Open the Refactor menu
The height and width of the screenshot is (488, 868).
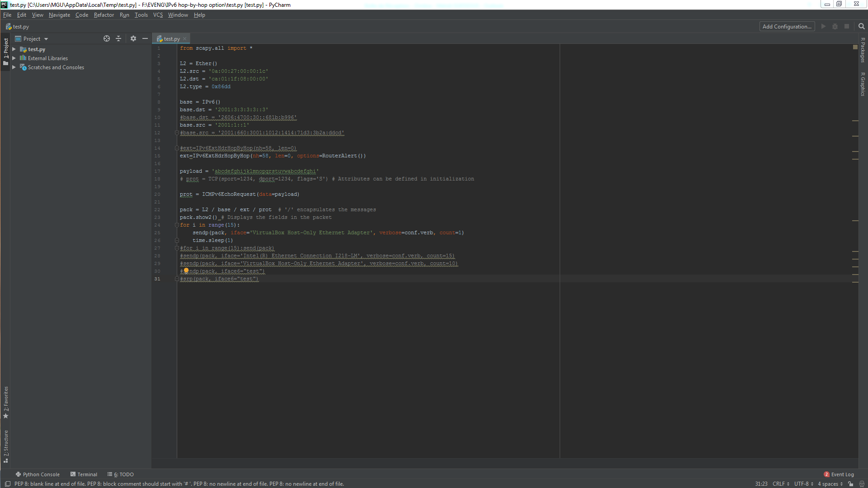coord(104,15)
